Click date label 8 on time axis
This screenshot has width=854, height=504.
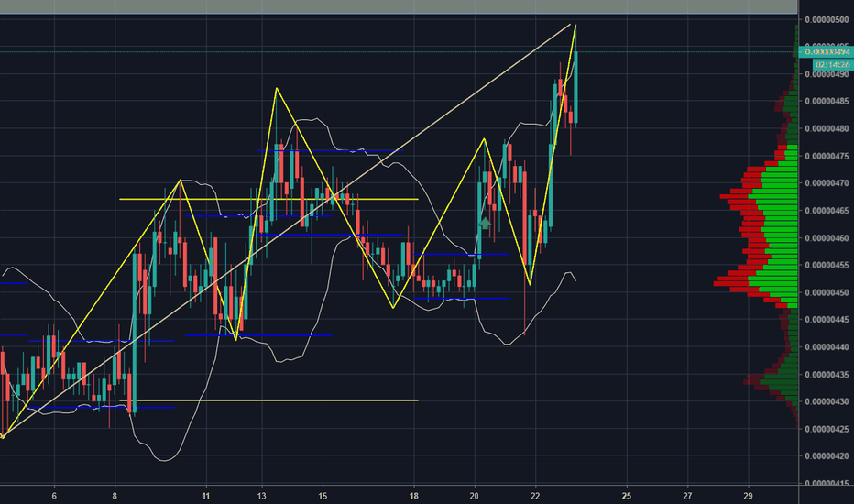(x=115, y=496)
